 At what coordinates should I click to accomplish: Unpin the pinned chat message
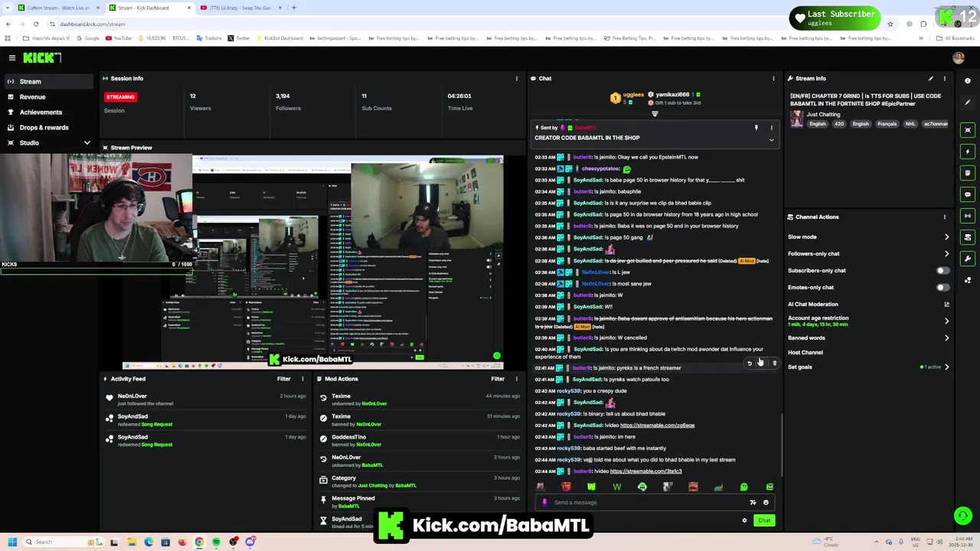click(x=756, y=128)
